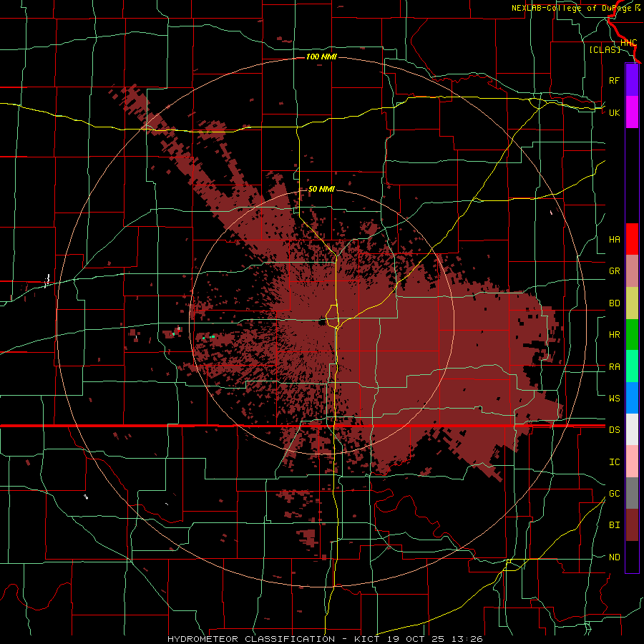Click the 50 NMI range ring label

coord(321,189)
